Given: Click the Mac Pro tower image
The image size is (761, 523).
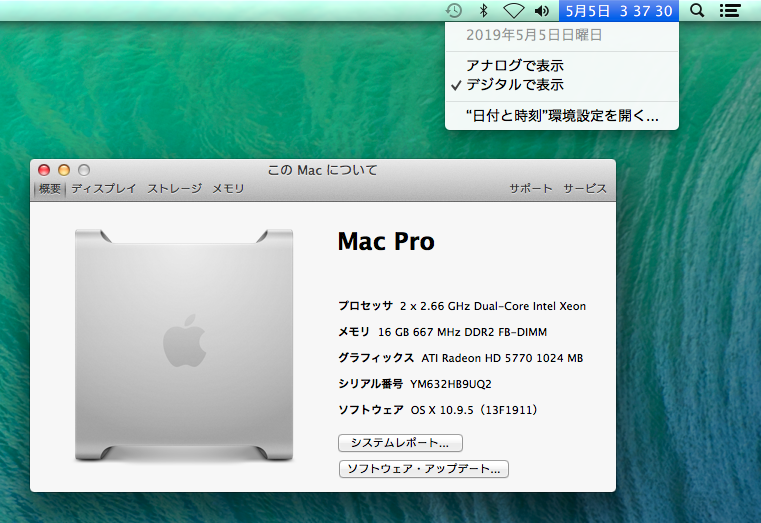Looking at the screenshot, I should tap(184, 344).
